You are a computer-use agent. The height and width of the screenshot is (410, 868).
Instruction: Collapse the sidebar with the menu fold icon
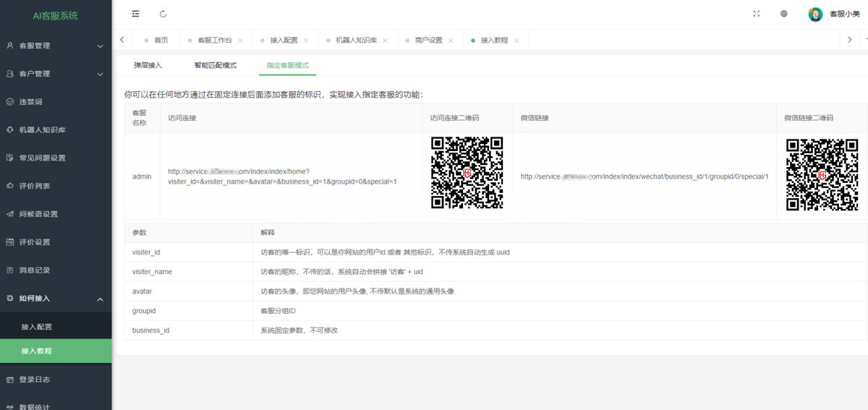[135, 14]
